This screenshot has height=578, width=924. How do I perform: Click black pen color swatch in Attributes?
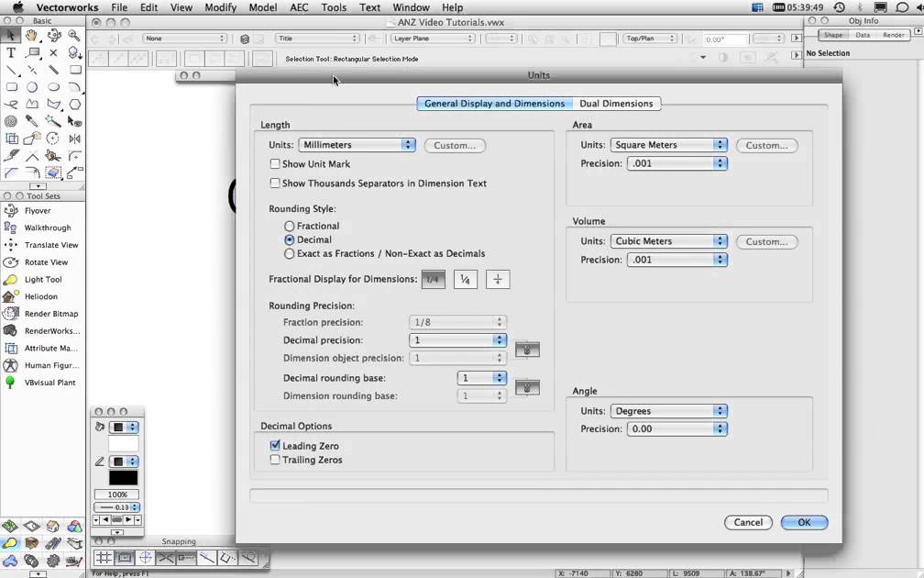point(123,478)
